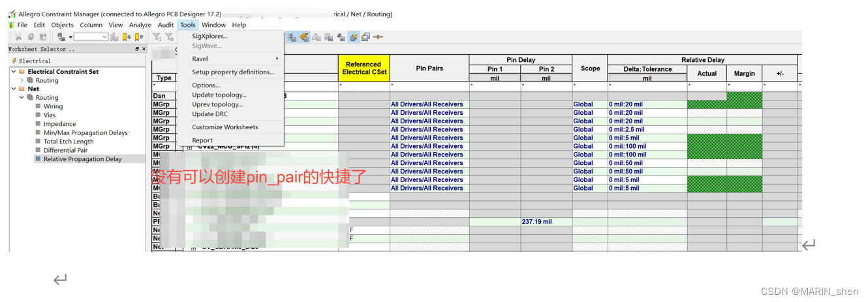Choose SigXplorer... from Tools menu

(x=209, y=37)
